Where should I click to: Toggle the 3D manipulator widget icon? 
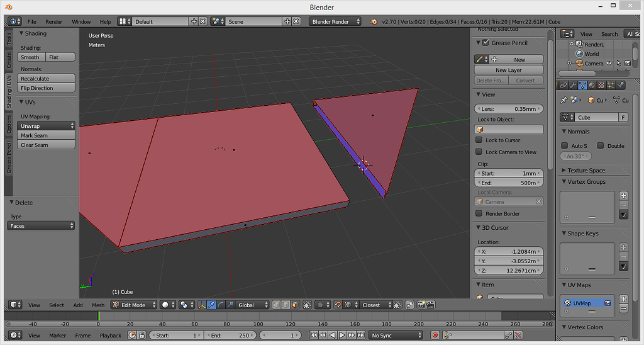[202, 305]
